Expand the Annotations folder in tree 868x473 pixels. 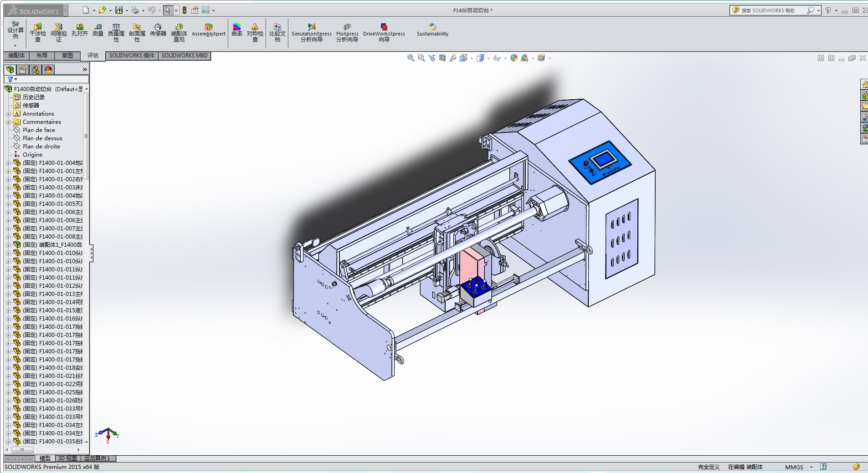point(8,114)
